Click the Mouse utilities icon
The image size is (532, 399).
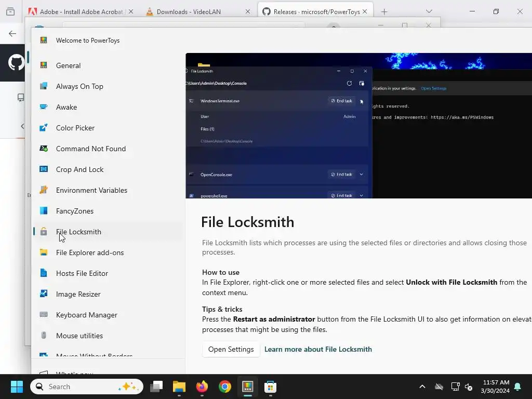tap(44, 335)
